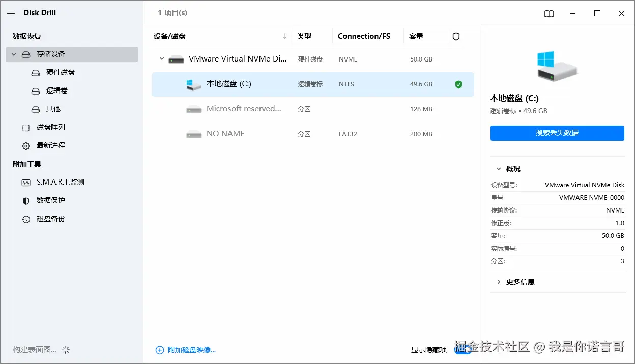Click the green protection shield for 本地磁盘 (C:)

click(458, 84)
